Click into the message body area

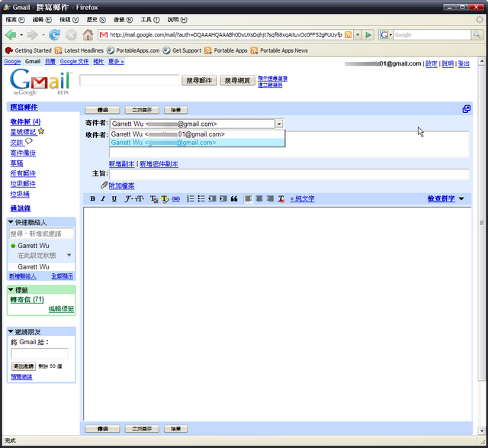277,313
